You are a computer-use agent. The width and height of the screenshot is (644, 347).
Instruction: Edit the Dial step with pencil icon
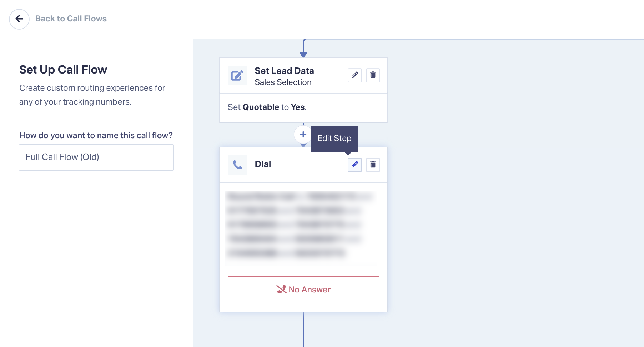354,165
